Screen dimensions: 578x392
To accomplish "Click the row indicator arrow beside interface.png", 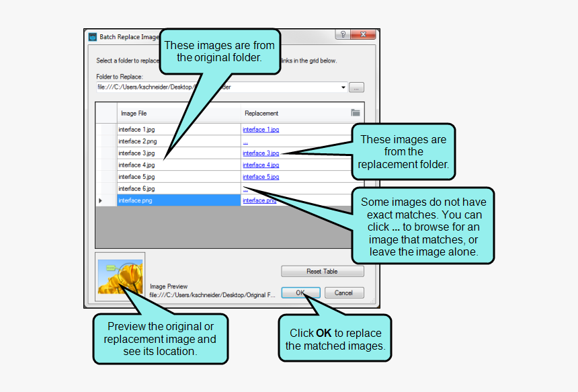I will 100,200.
